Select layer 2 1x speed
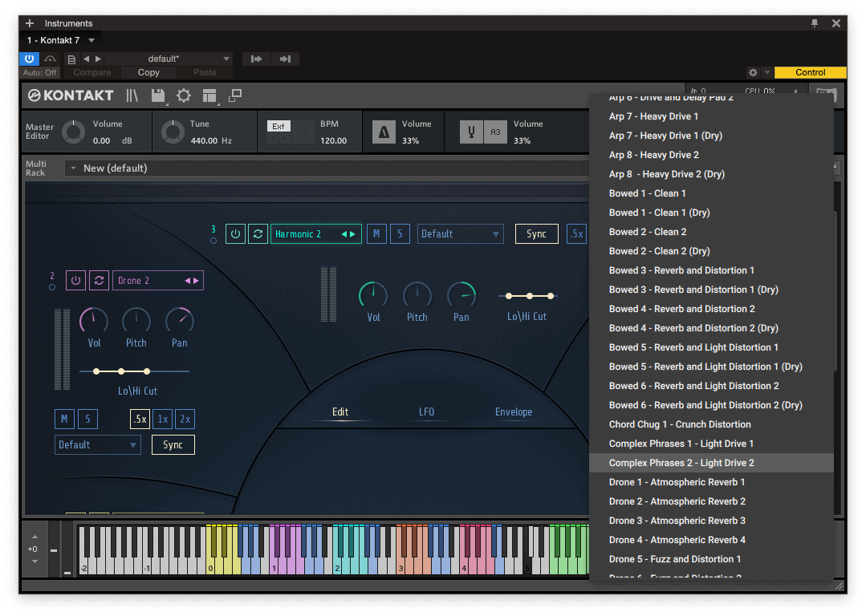Viewport: 866px width, 616px height. 163,419
